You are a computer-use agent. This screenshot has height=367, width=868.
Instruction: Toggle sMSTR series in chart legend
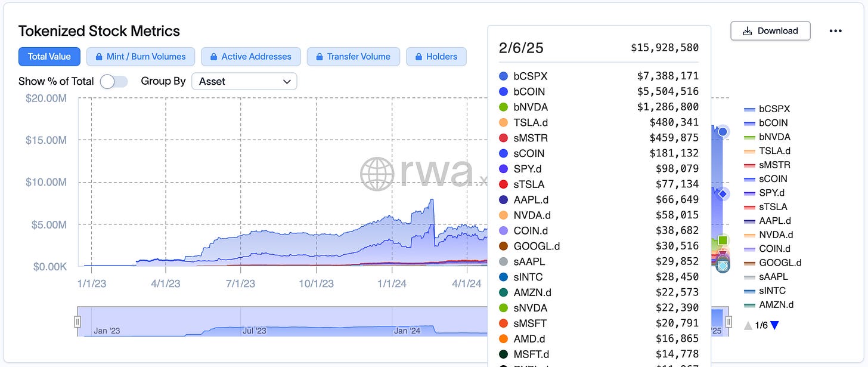pyautogui.click(x=767, y=165)
